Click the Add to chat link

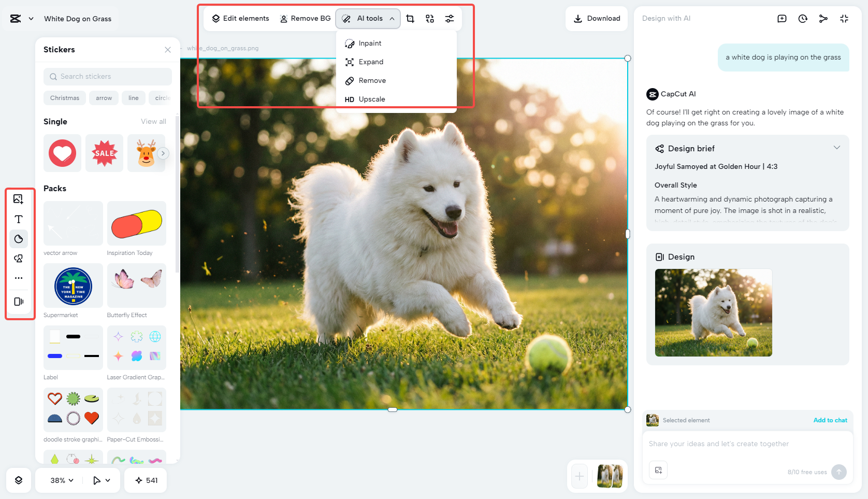[830, 420]
